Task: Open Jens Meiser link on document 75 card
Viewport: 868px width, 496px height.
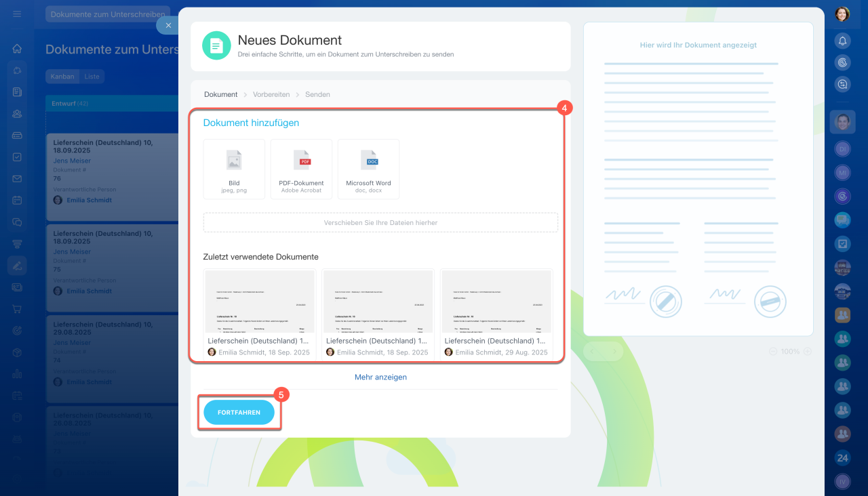Action: 72,251
